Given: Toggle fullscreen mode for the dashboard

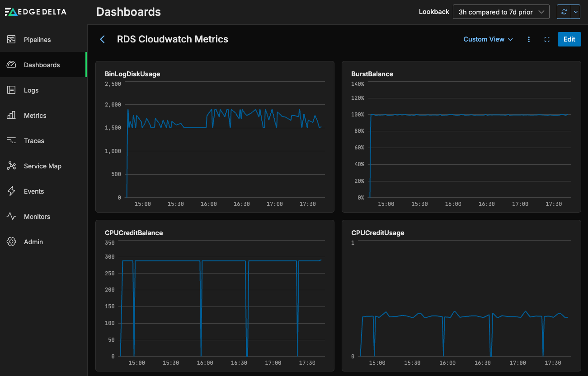Looking at the screenshot, I should click(x=547, y=40).
